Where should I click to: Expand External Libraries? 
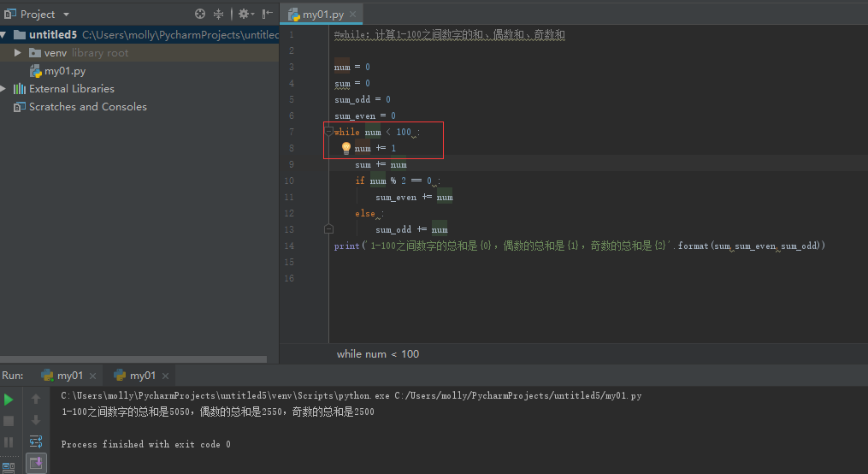coord(3,89)
